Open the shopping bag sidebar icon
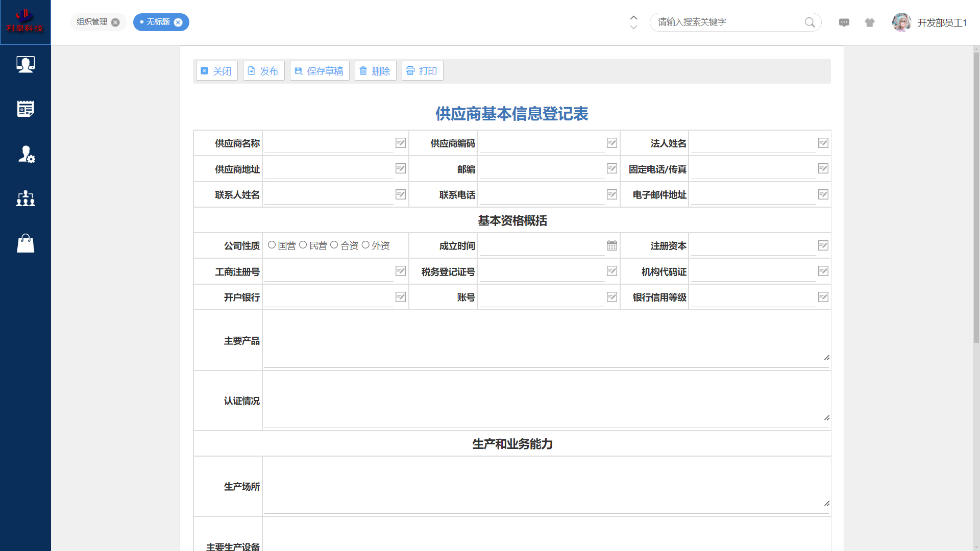 [26, 243]
